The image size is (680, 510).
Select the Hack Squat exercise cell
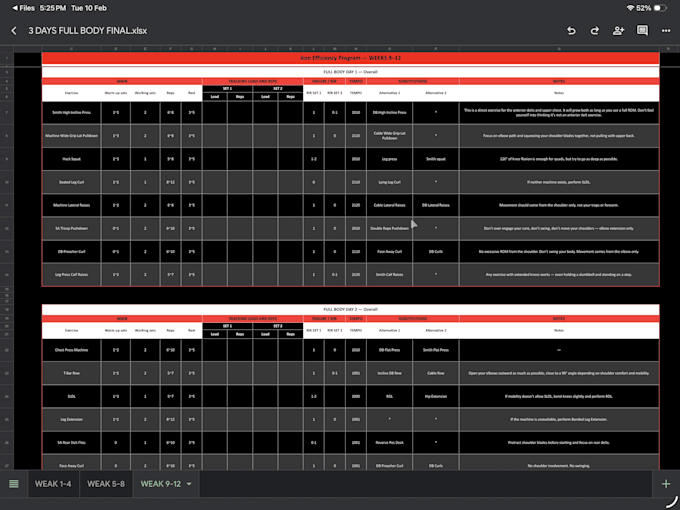tap(72, 159)
